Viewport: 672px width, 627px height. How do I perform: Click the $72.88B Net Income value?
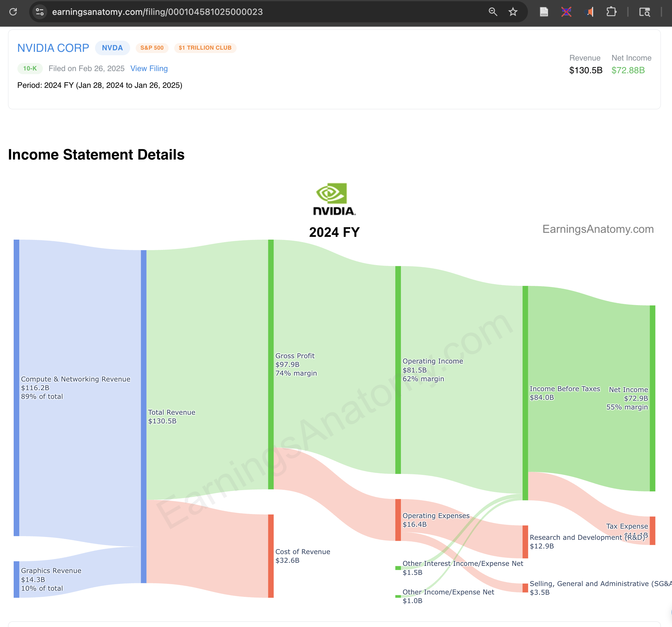click(x=628, y=70)
